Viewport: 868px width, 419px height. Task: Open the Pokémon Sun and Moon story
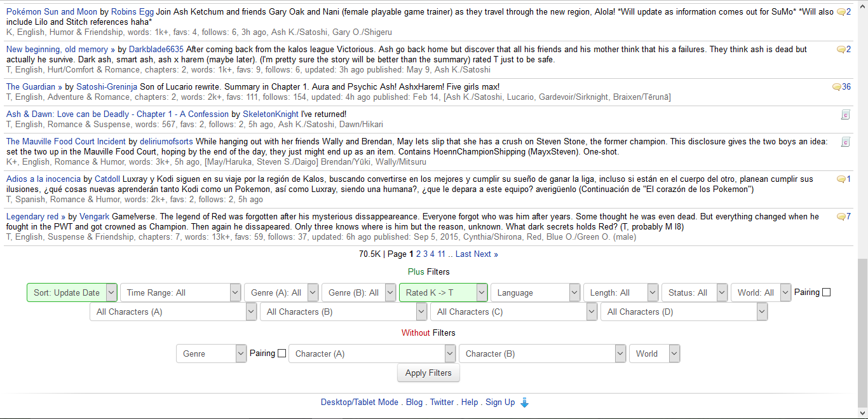[x=52, y=12]
